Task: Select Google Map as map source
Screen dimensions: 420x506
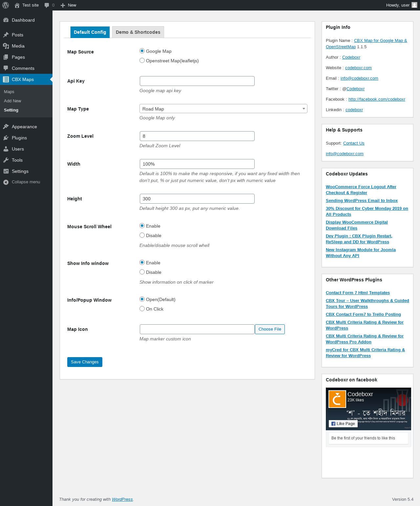Action: [142, 51]
